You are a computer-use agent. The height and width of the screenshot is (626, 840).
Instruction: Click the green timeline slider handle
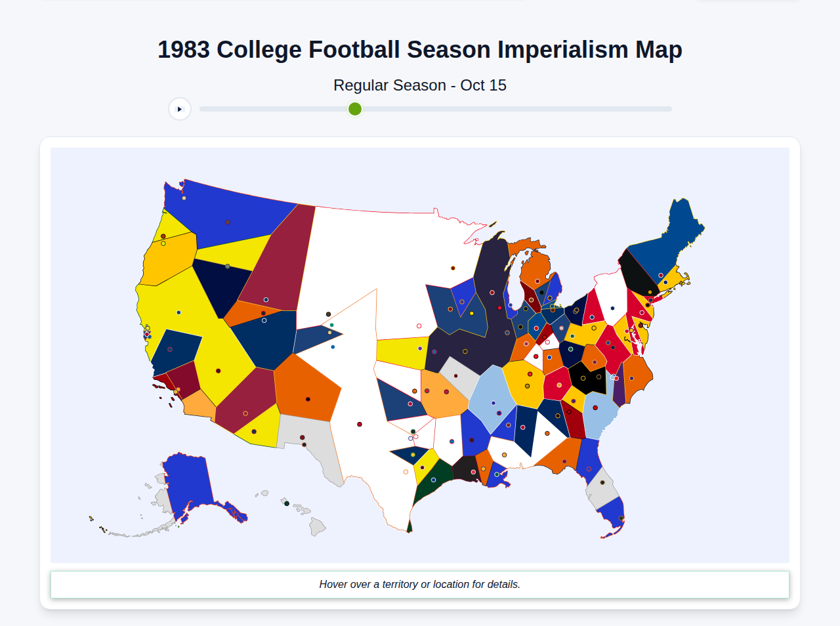point(354,109)
